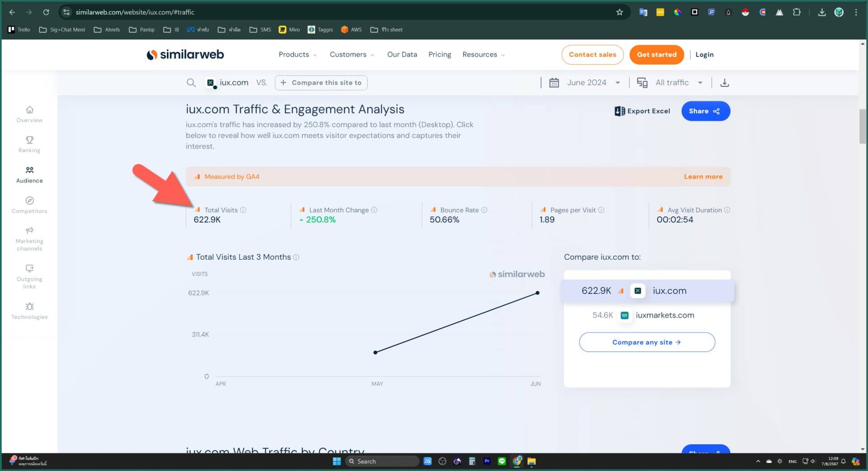Open Our Data page

coord(402,54)
